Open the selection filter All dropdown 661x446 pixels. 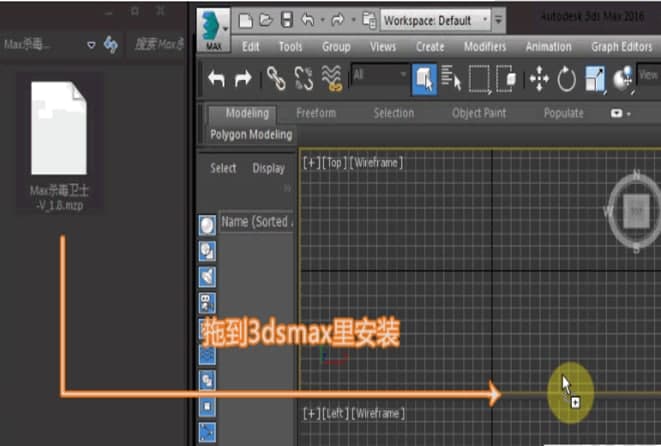379,75
